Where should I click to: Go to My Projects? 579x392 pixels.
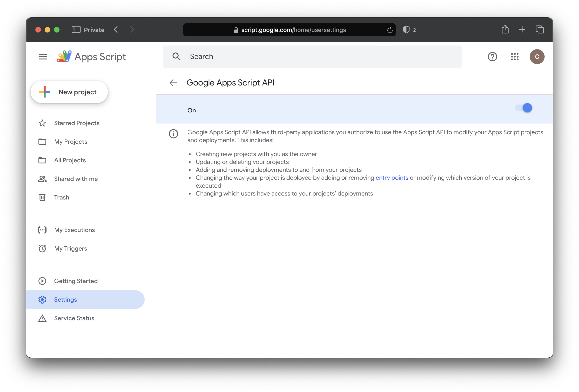70,142
